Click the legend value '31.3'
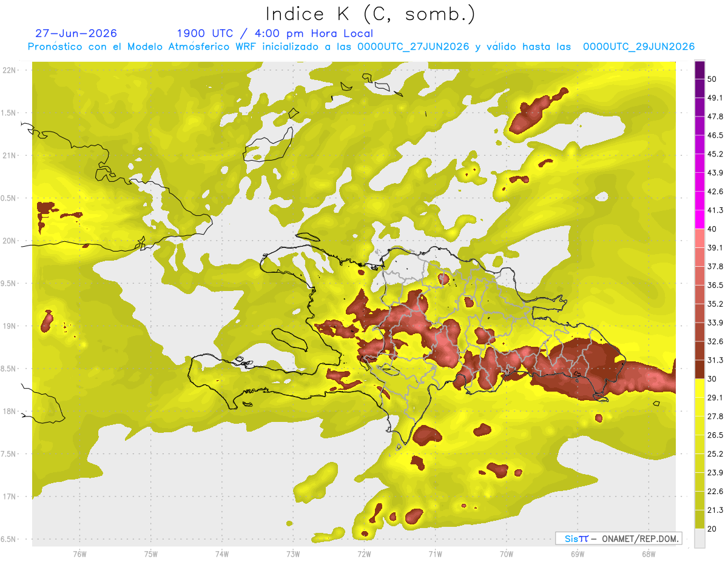 (715, 360)
